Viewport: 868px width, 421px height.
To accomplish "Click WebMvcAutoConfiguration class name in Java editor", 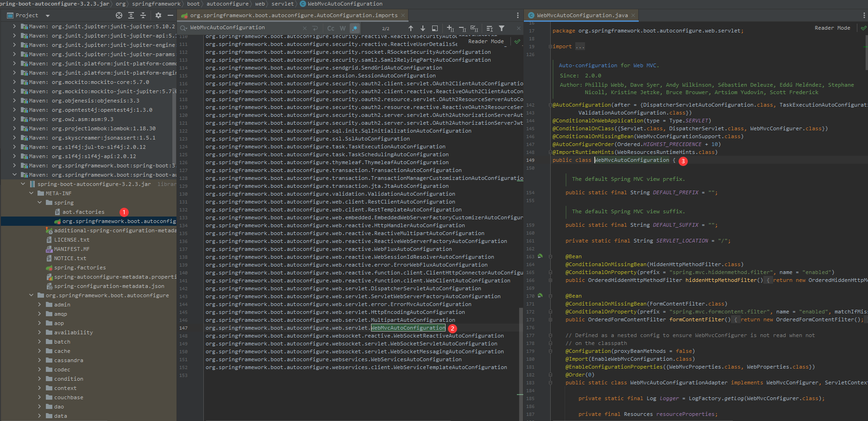I will coord(632,160).
